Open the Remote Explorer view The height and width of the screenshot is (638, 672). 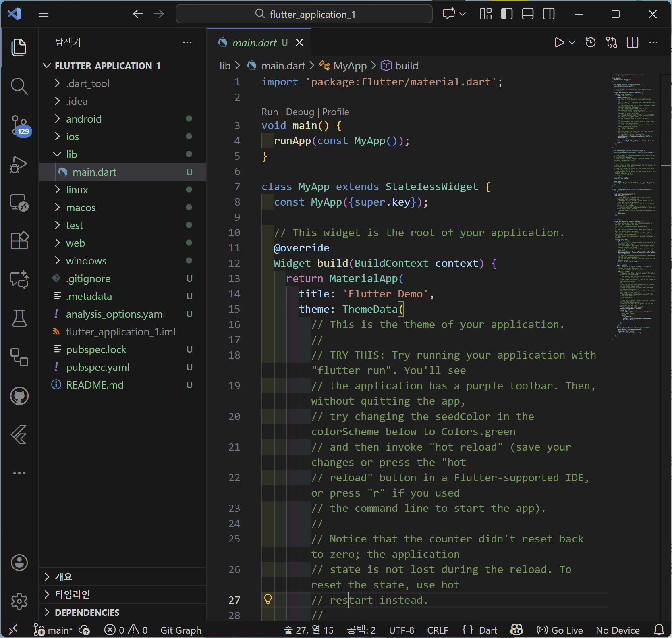pyautogui.click(x=19, y=203)
